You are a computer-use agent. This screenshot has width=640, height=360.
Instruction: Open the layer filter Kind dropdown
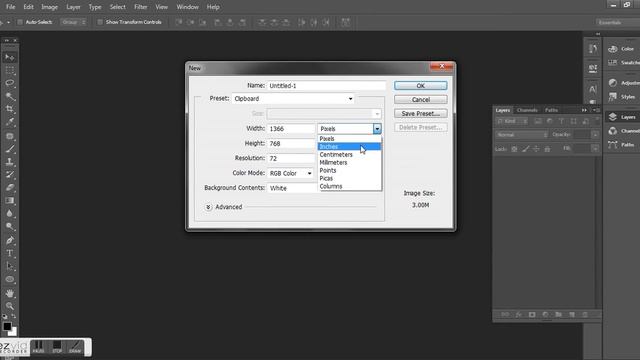(512, 121)
